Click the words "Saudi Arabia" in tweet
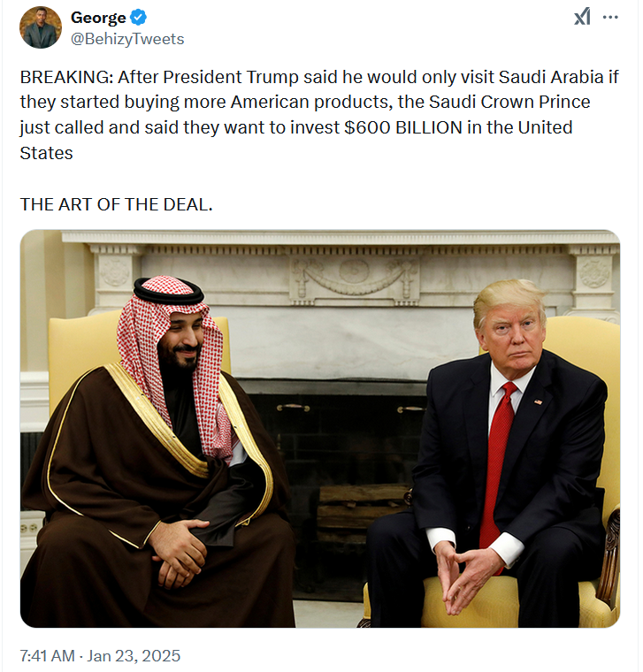This screenshot has height=672, width=643. 557,77
